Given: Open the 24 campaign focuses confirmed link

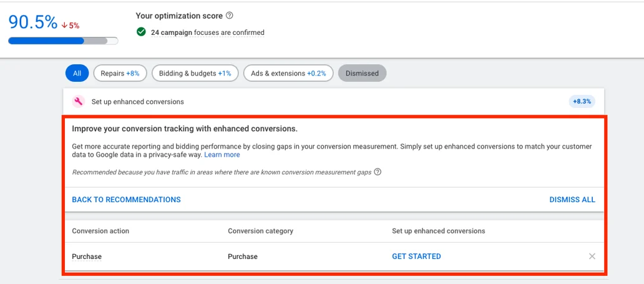Looking at the screenshot, I should pos(207,32).
